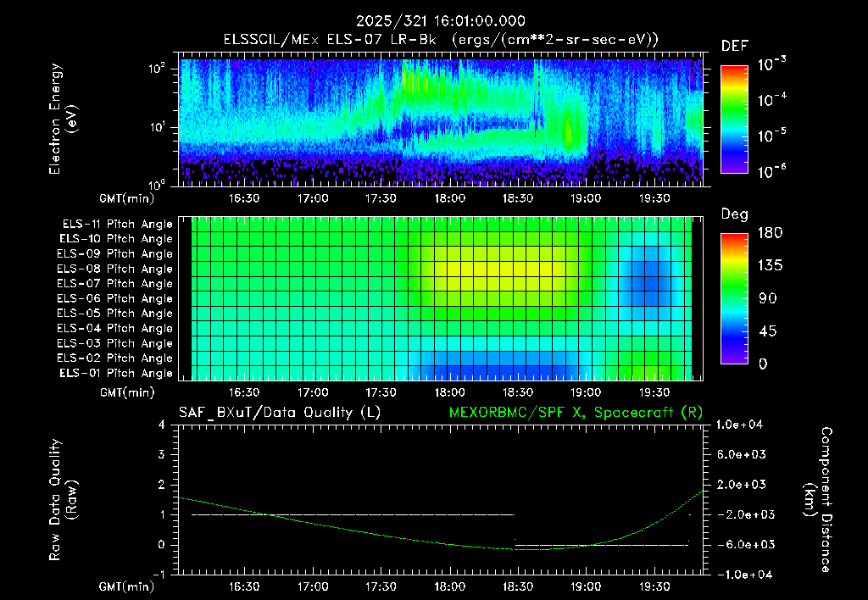Click the green MEXORBMC/SPF X, Spacecraft (R) legend
Screen dimensions: 868x600
pyautogui.click(x=576, y=413)
